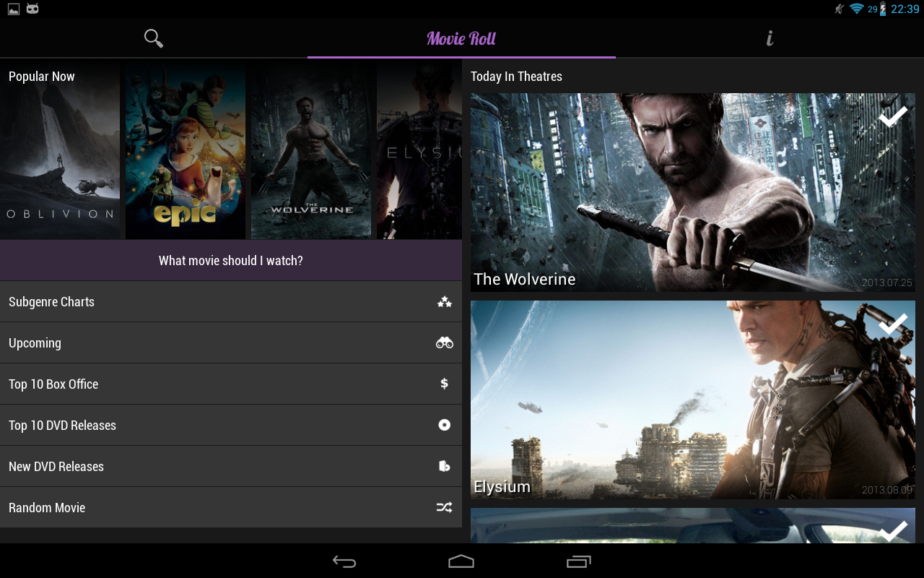Click the New DVD Releases icon
The width and height of the screenshot is (924, 578).
[445, 467]
